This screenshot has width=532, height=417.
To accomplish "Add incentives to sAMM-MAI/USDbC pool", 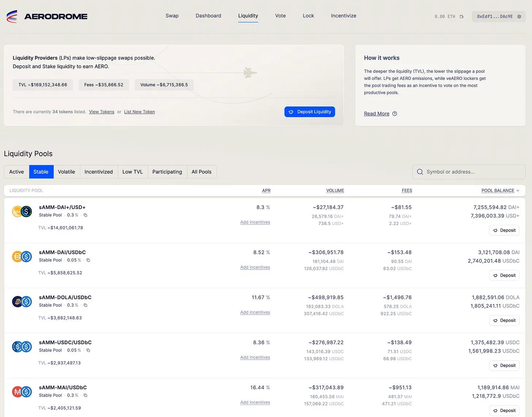I will pos(255,402).
